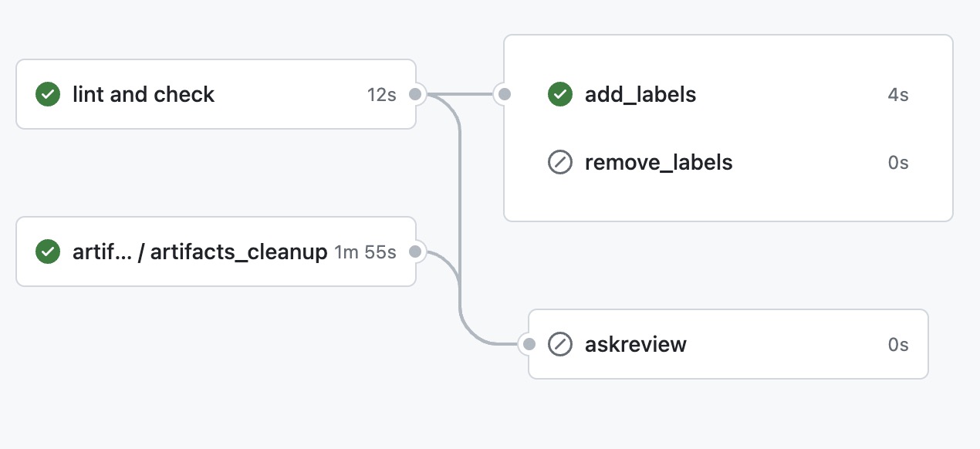This screenshot has width=980, height=449.
Task: Click the 0s duration on askreview
Action: click(x=897, y=344)
